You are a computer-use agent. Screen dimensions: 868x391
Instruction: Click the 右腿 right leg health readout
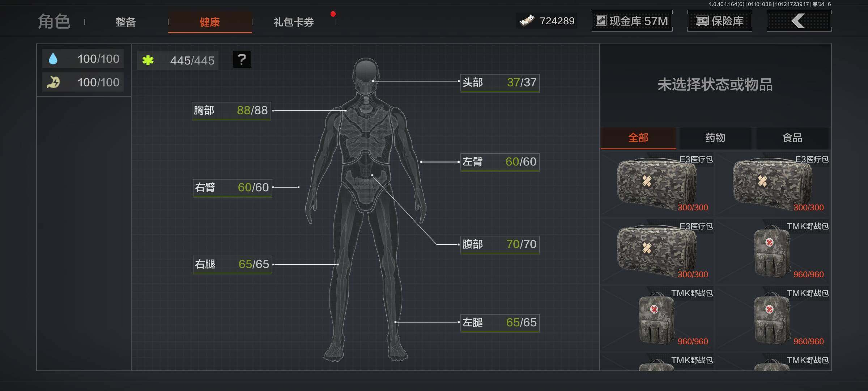(x=232, y=265)
